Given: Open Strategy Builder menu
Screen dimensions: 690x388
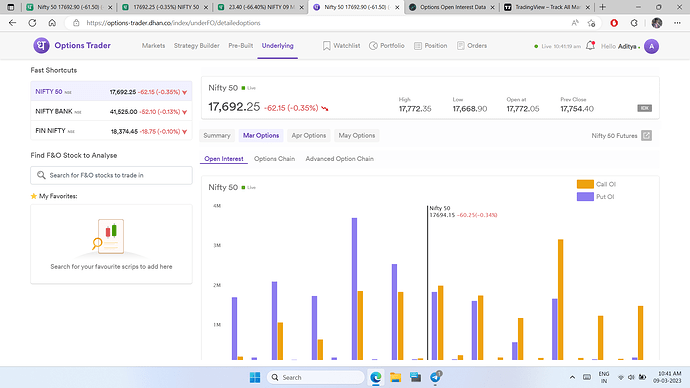Looking at the screenshot, I should (x=196, y=46).
